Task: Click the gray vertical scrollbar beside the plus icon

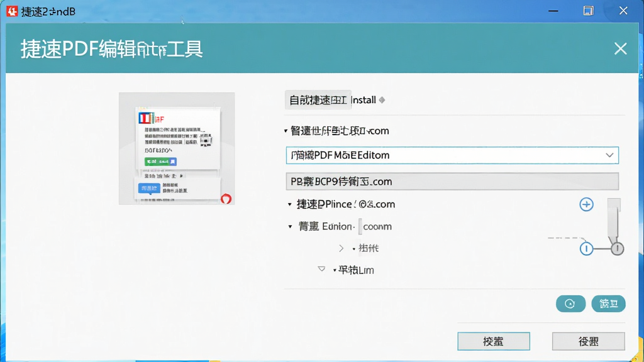Action: click(x=614, y=217)
